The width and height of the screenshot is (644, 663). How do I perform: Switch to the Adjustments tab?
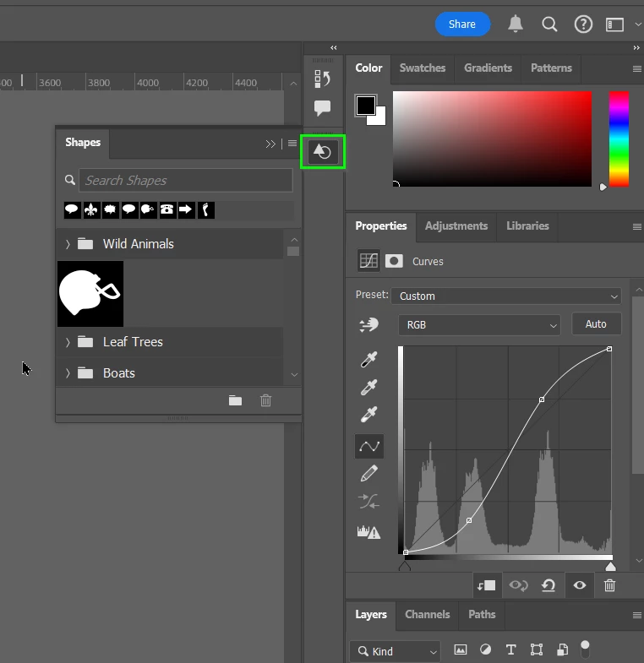tap(456, 226)
